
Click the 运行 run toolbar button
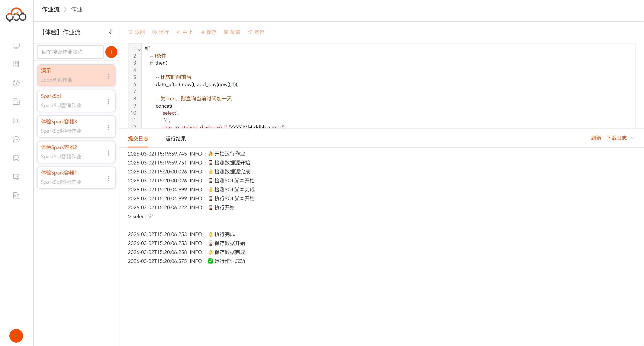point(161,32)
